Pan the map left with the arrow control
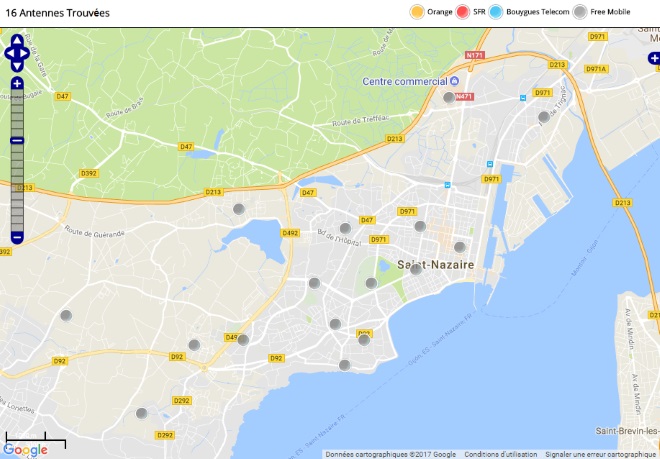 [9, 53]
